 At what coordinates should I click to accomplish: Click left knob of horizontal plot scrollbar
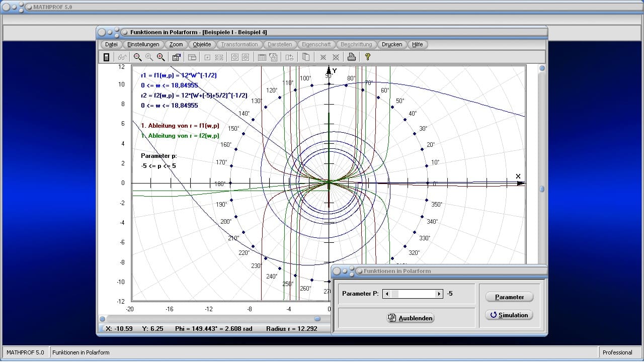103,319
